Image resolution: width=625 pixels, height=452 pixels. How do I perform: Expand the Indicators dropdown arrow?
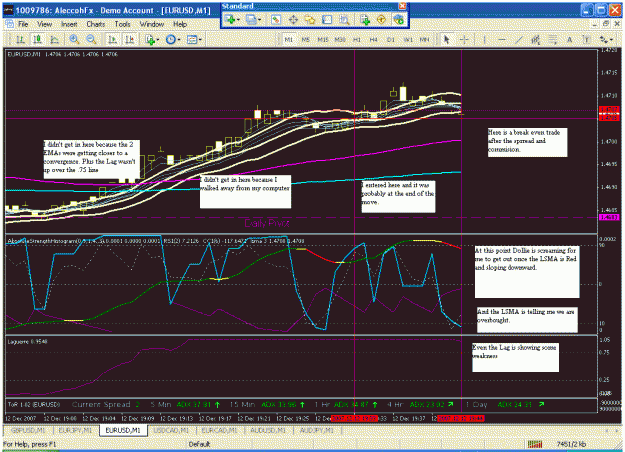tap(158, 39)
